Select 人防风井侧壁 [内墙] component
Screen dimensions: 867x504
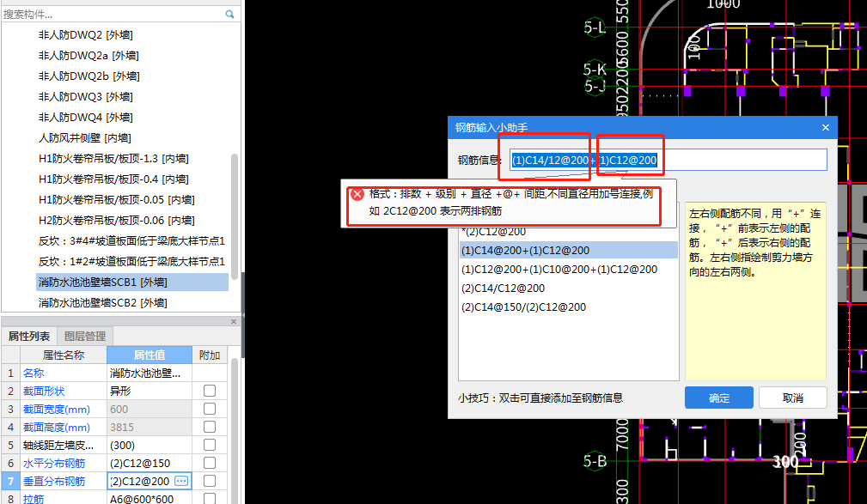(84, 137)
